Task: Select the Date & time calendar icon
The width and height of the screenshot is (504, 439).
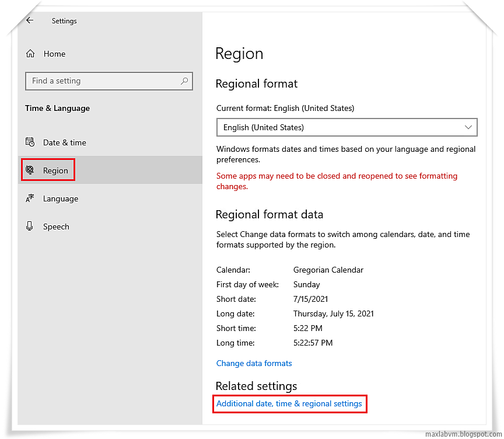Action: [30, 142]
